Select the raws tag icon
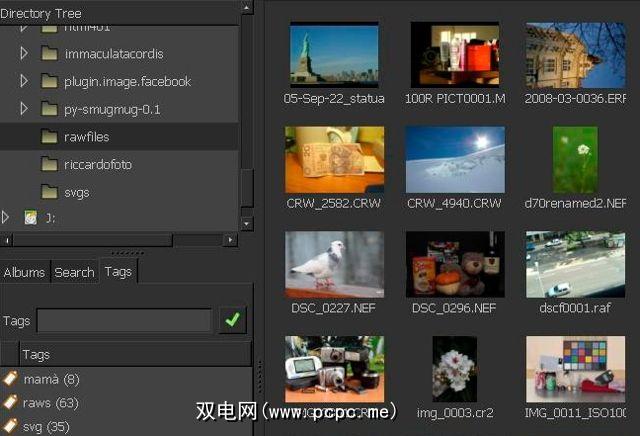This screenshot has height=436, width=640. tap(11, 403)
